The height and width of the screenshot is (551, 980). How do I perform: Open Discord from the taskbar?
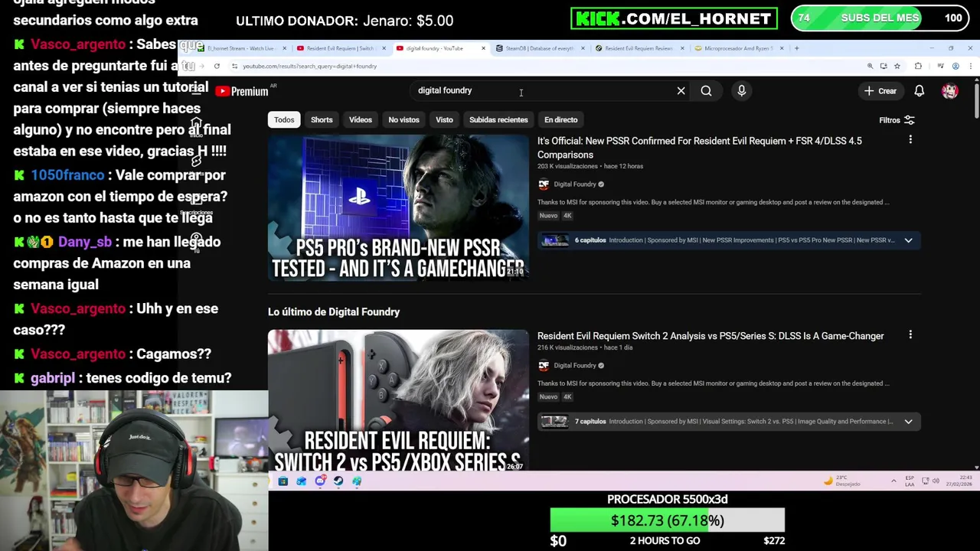tap(320, 481)
